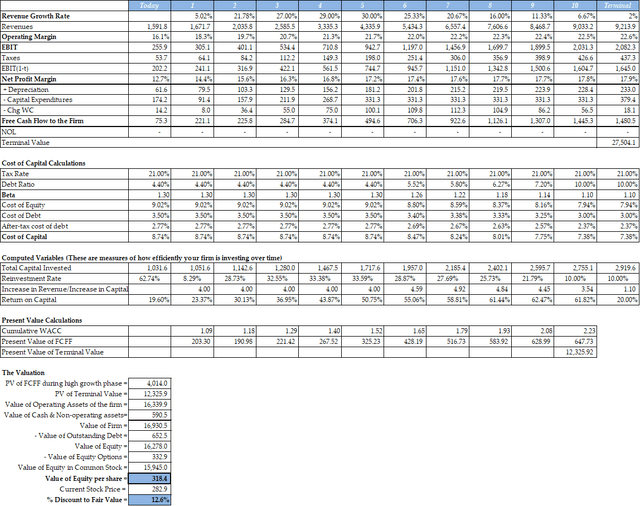Click the Value of Equity Options cell 332.9

[x=149, y=457]
